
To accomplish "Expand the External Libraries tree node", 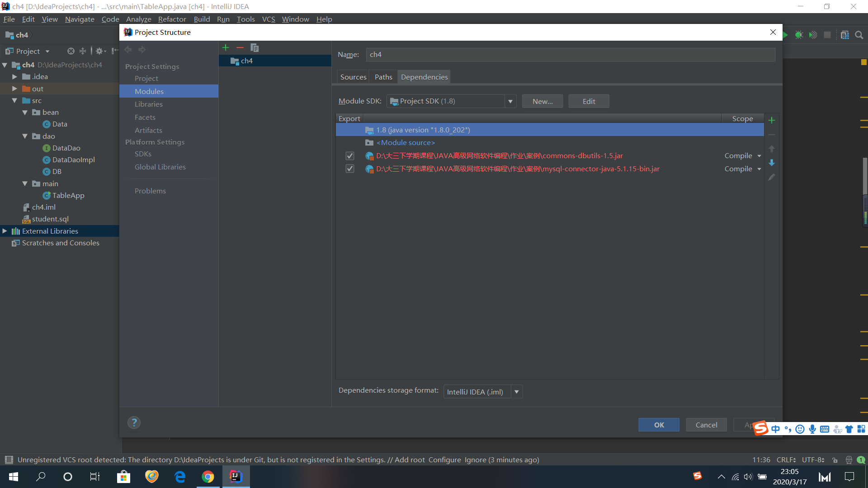I will pyautogui.click(x=5, y=231).
